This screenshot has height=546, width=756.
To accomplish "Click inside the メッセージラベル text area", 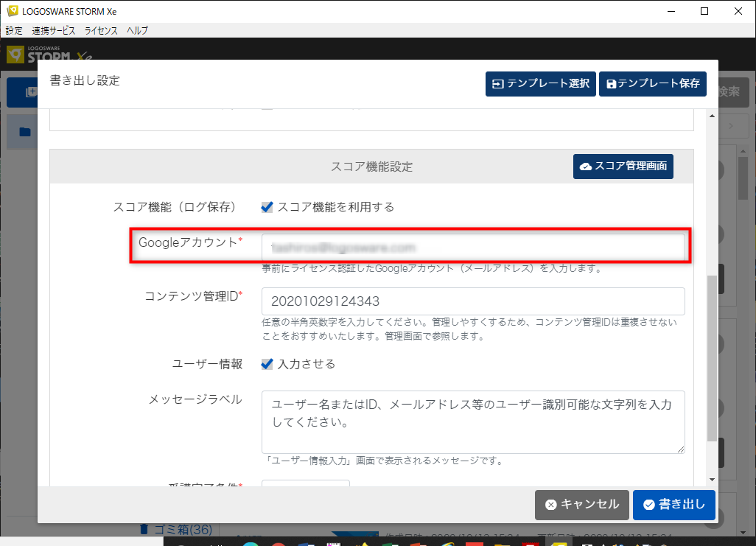I will point(473,422).
